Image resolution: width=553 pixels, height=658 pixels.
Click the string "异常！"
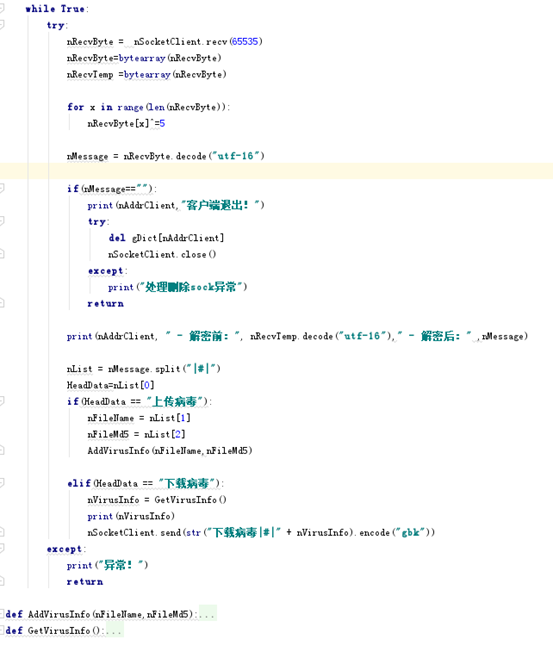[120, 565]
